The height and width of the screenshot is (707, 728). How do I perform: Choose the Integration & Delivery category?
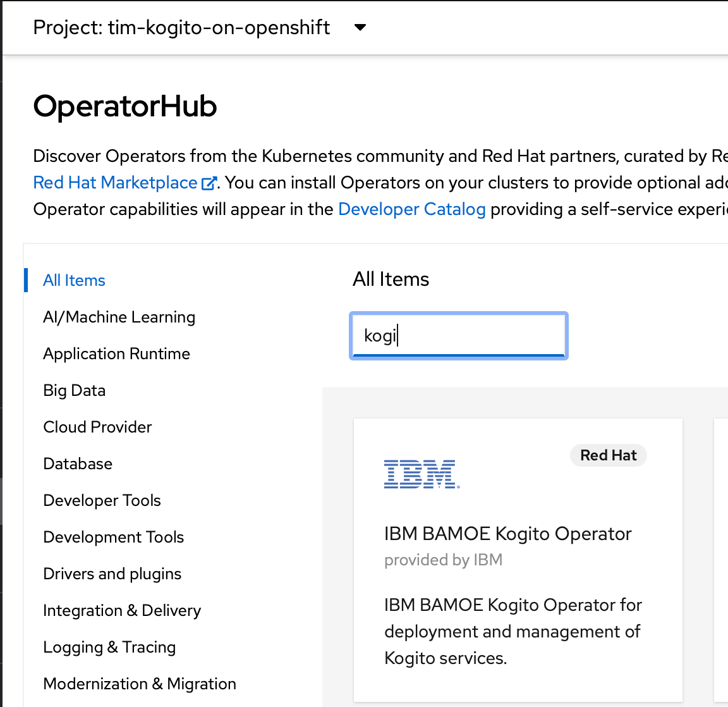point(122,610)
